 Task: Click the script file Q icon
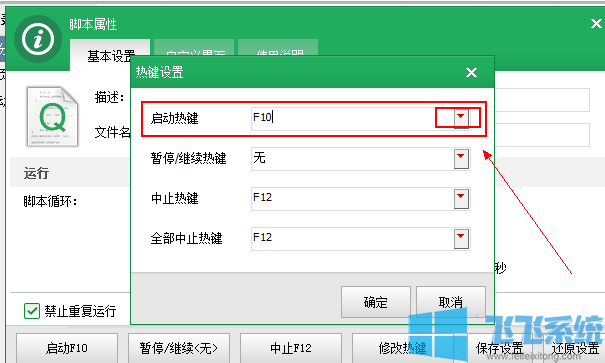click(52, 116)
